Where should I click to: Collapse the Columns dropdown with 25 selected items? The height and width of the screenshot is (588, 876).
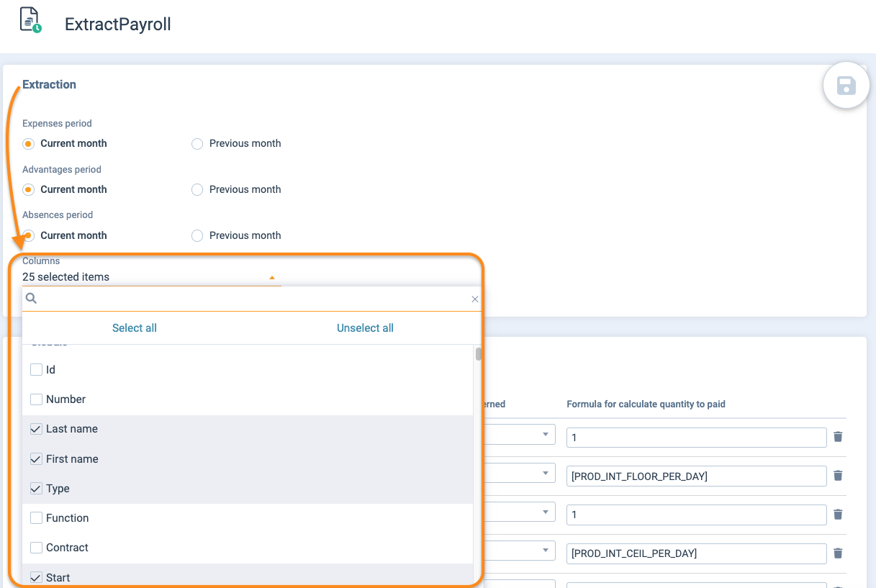pyautogui.click(x=271, y=277)
